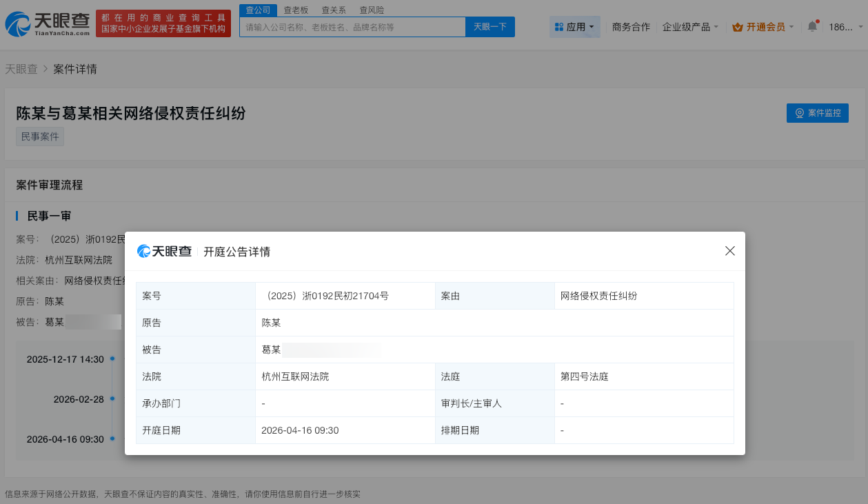868x504 pixels.
Task: Close the 开庭公告详情 dialog
Action: (729, 251)
